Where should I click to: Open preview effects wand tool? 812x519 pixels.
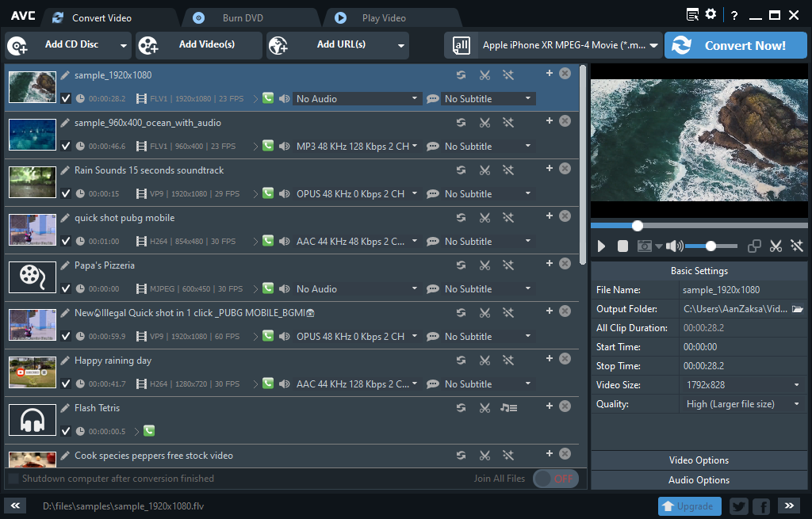pos(797,246)
